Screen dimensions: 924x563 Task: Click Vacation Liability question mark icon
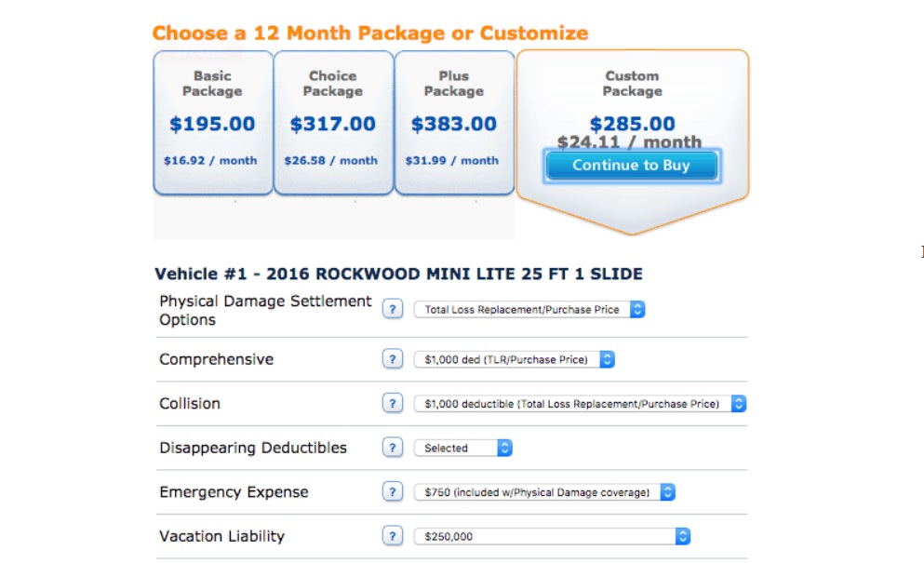(x=393, y=536)
